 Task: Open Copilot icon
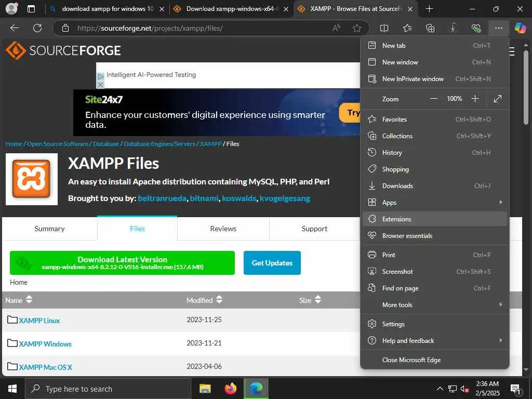click(x=520, y=28)
